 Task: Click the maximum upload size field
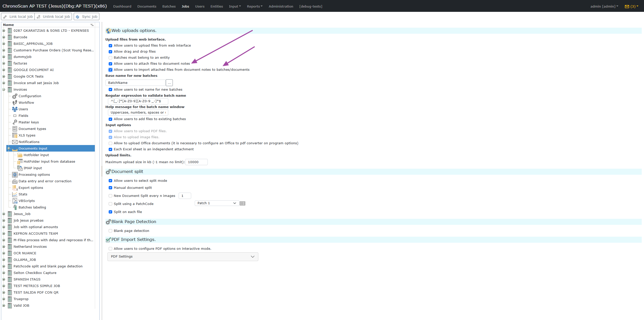(196, 162)
